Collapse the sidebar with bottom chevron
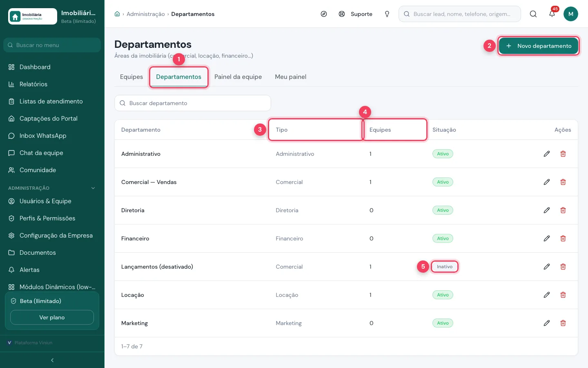This screenshot has height=368, width=588. [52, 360]
